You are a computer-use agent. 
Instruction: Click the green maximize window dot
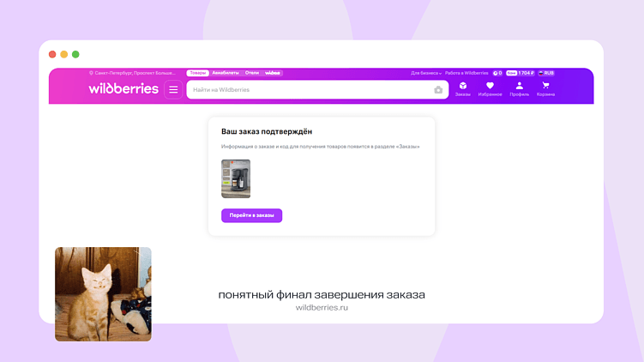[x=75, y=54]
